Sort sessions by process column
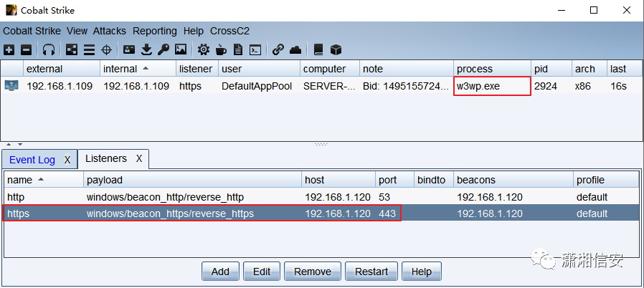The image size is (644, 288). (492, 69)
